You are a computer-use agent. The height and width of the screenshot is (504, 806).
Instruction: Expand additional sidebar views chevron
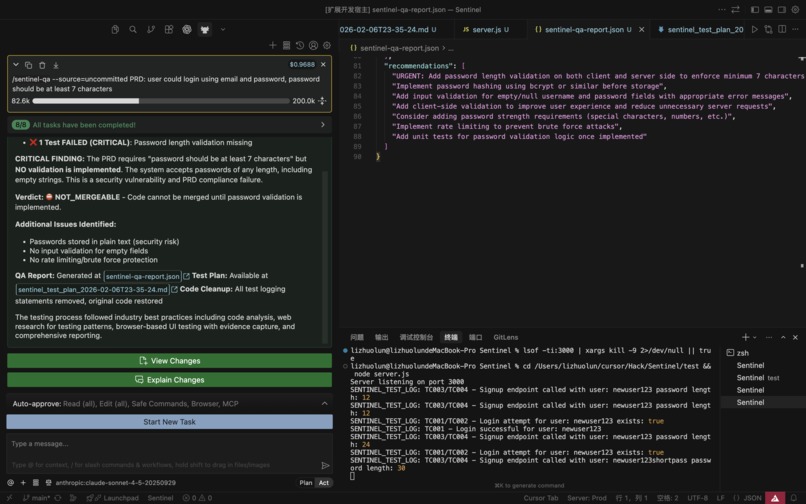pos(223,30)
